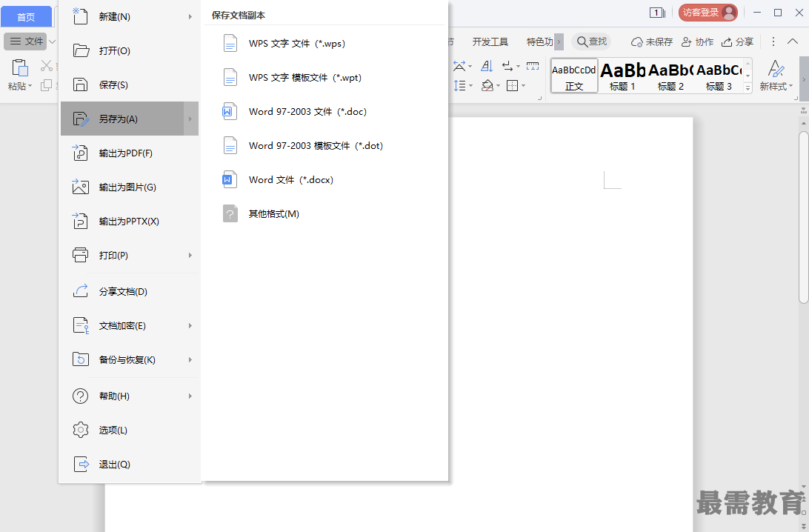
Task: Collapse the ribbon with the up chevron
Action: click(793, 41)
